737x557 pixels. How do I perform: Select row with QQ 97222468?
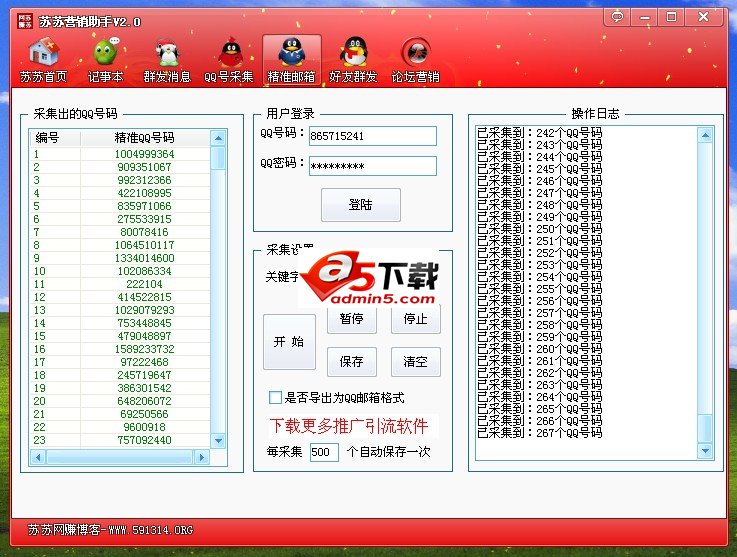pos(120,362)
